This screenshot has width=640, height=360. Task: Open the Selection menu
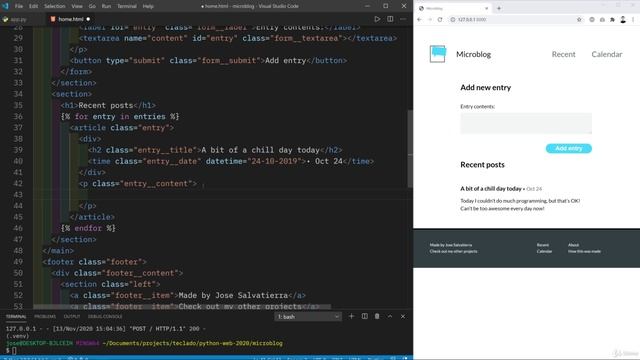click(x=54, y=6)
